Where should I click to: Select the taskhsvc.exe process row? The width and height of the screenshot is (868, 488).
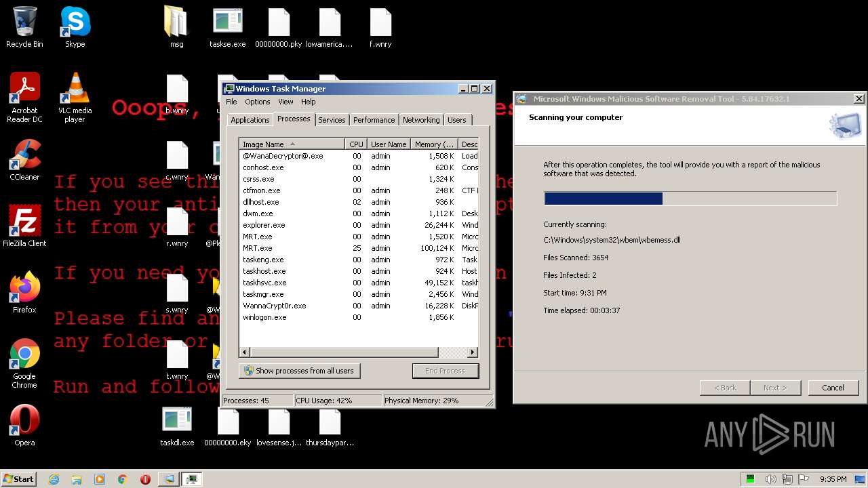(x=359, y=283)
